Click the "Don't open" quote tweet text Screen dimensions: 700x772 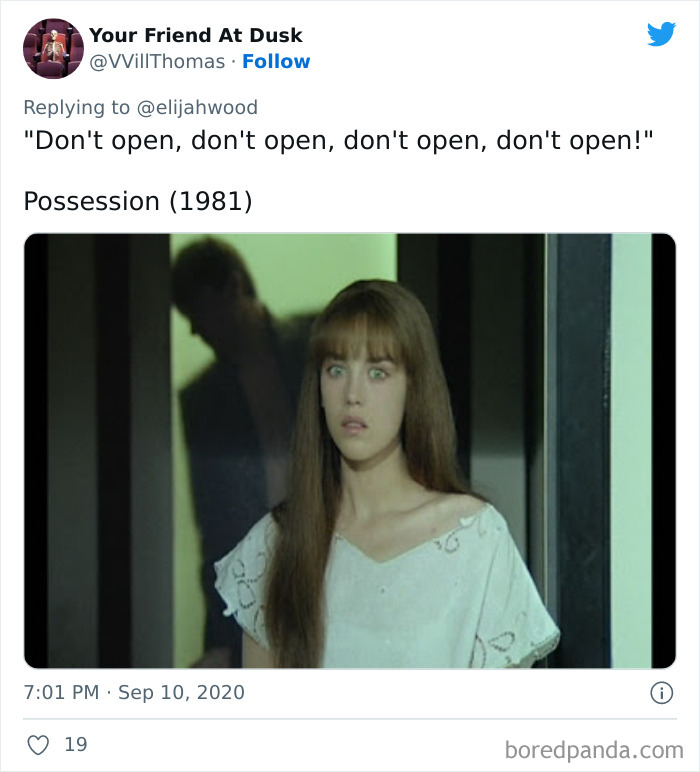[x=339, y=140]
